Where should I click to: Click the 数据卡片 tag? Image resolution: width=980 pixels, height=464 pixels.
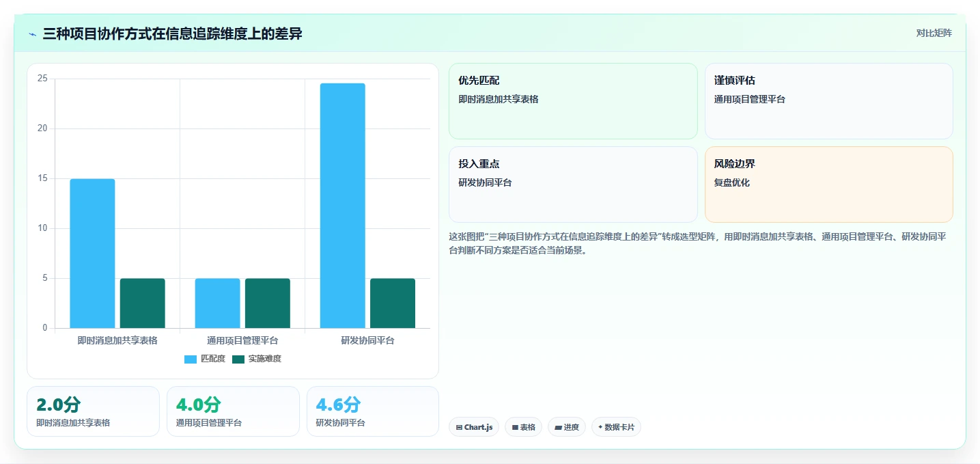[616, 427]
